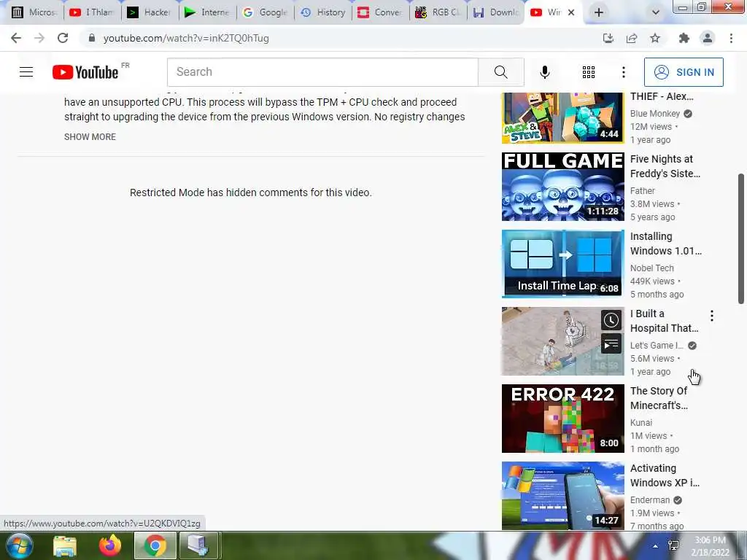
Task: Open the Windows Start button
Action: tap(18, 545)
